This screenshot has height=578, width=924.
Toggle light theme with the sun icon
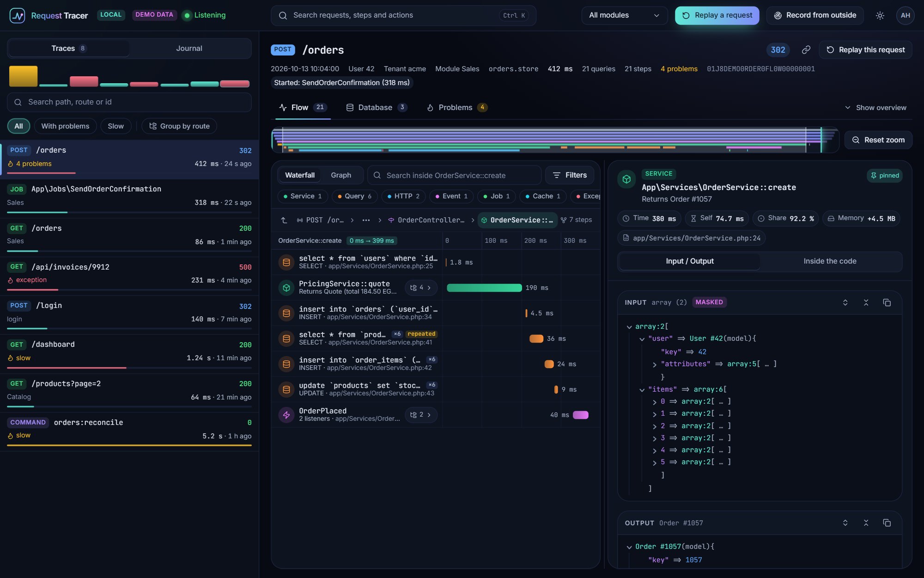[880, 15]
